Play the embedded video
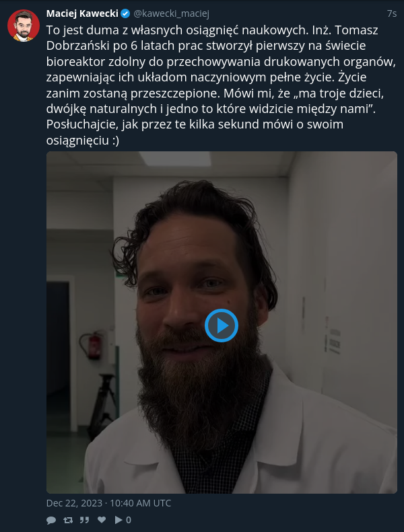This screenshot has width=404, height=532. 222,326
